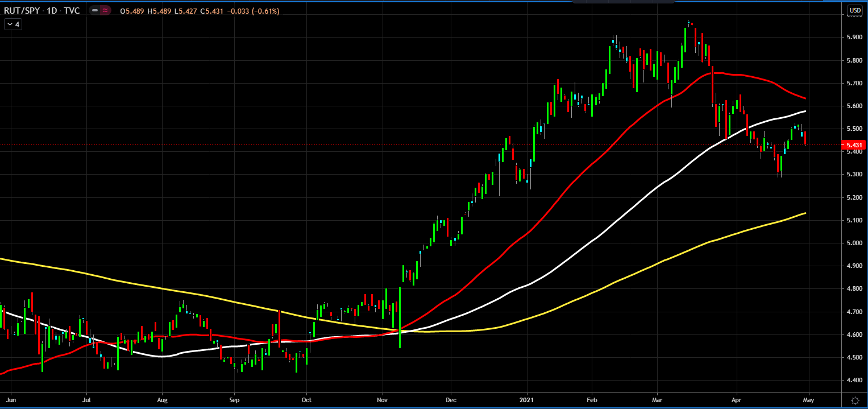Click the 5.900 price axis label
This screenshot has width=868, height=409.
point(855,37)
